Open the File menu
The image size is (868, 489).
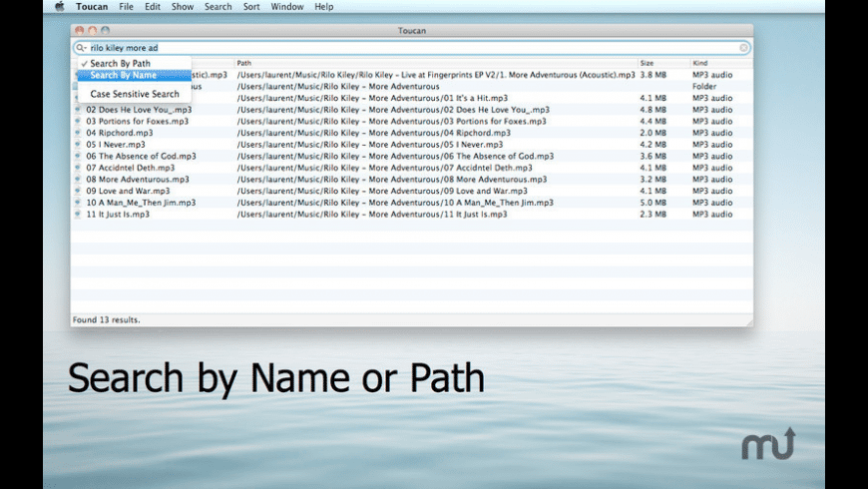pos(127,7)
